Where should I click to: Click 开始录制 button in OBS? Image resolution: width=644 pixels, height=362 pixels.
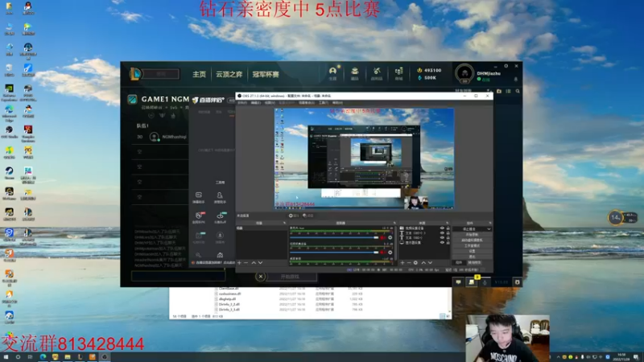pyautogui.click(x=472, y=235)
